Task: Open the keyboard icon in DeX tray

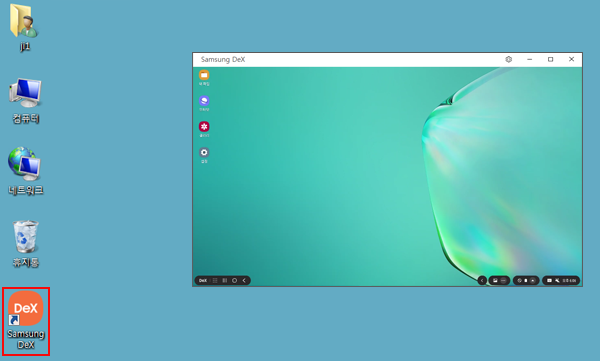Action: [549, 281]
